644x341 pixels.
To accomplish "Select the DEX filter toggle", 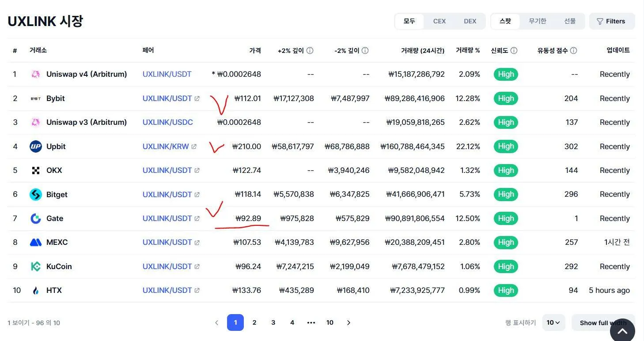I will [x=470, y=21].
